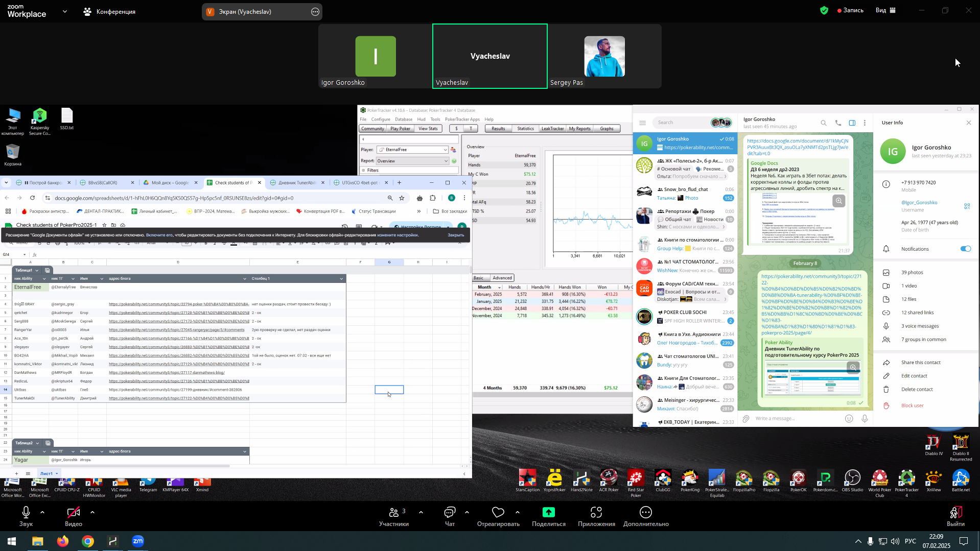Open POKER CLUB SOCHI channel
The height and width of the screenshot is (551, 980).
pyautogui.click(x=685, y=317)
